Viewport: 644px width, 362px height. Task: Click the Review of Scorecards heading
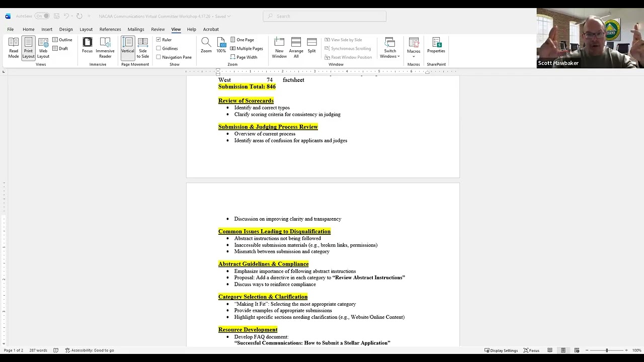246,101
